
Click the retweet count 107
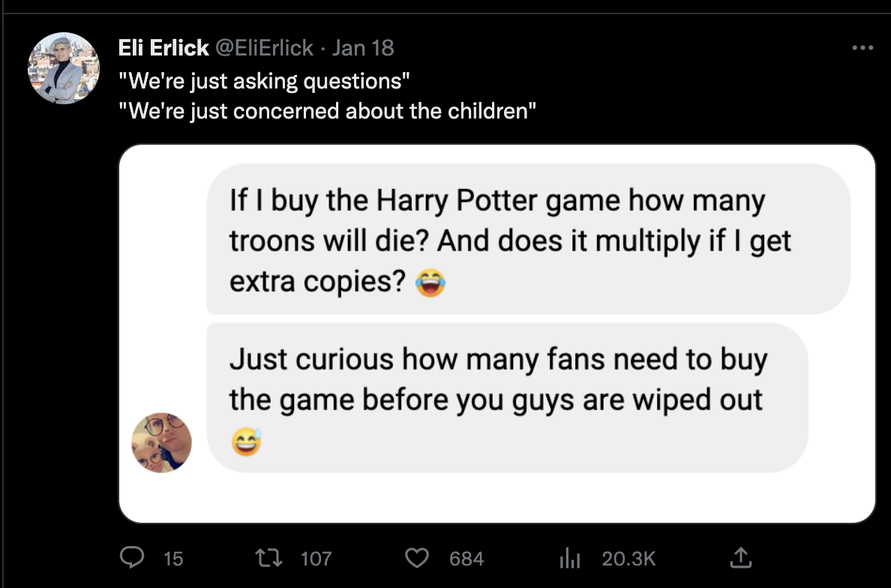316,559
